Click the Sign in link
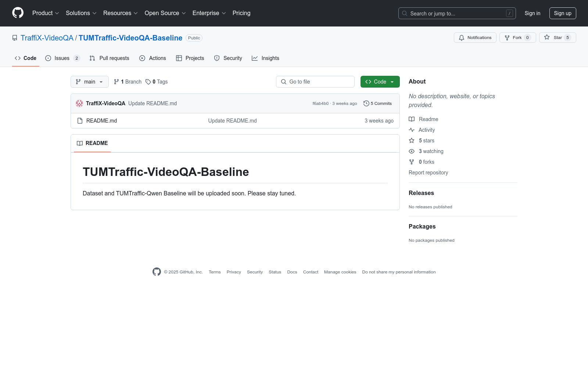The width and height of the screenshot is (588, 368). pyautogui.click(x=532, y=13)
